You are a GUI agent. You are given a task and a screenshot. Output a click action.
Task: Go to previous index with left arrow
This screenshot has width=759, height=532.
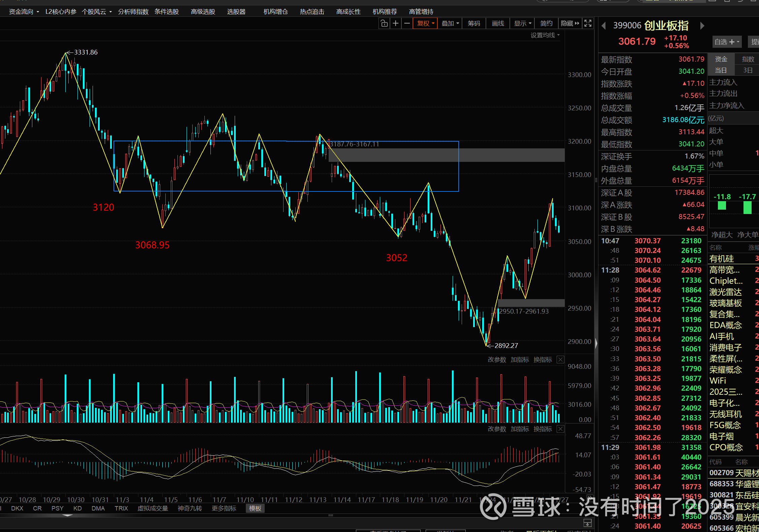(x=604, y=26)
